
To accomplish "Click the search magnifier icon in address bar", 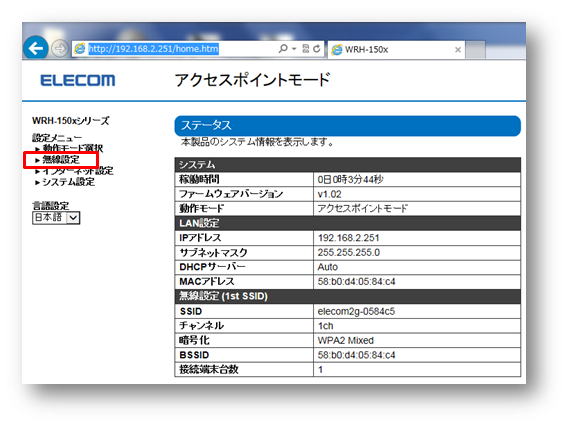I will coord(283,48).
